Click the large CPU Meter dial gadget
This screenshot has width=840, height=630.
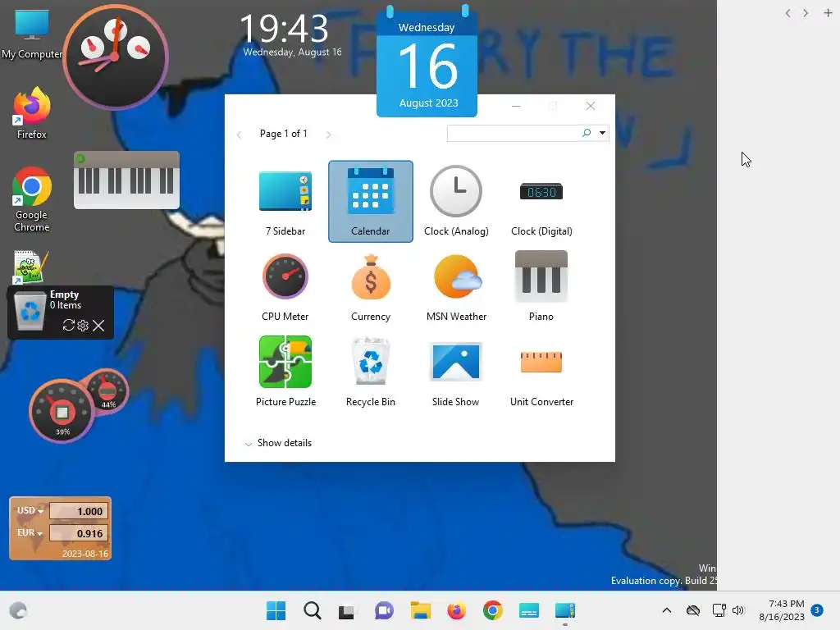coord(62,411)
